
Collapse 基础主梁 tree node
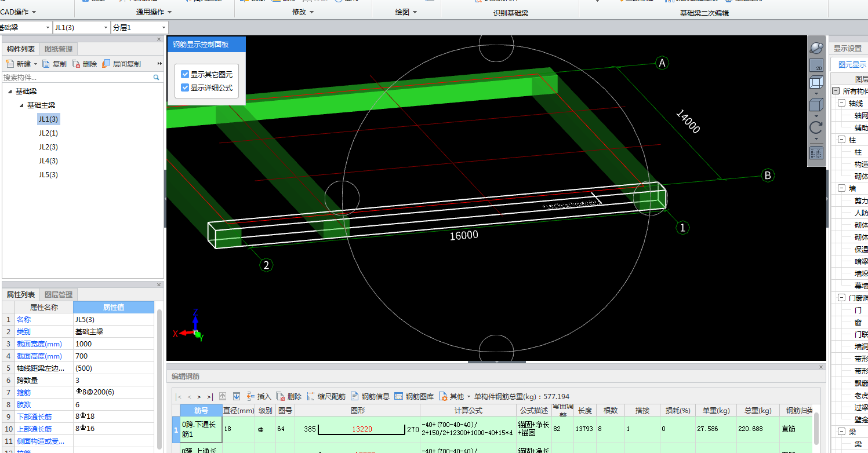21,105
